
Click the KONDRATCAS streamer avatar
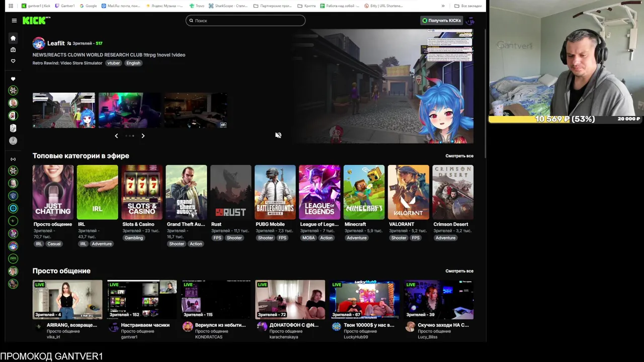188,326
